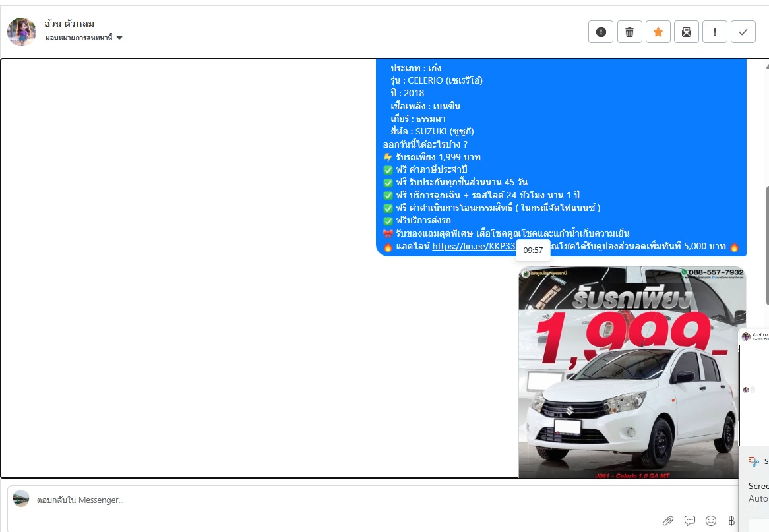The image size is (769, 532).
Task: Select text เกียร์ : ธรรมดา
Action: coord(418,119)
